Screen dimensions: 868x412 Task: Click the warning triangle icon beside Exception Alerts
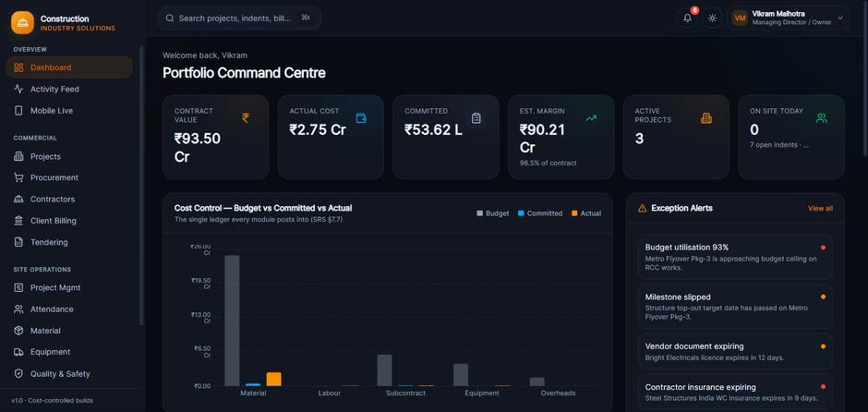(x=642, y=208)
